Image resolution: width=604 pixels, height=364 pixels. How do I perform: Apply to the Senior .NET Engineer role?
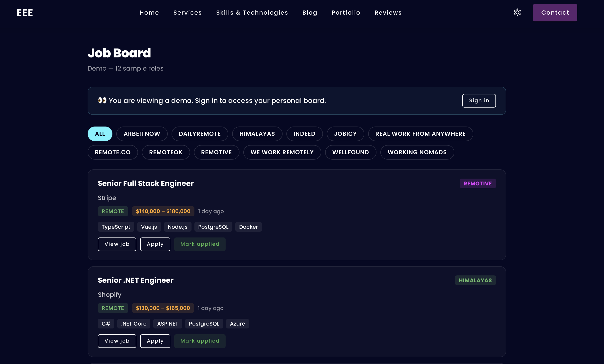click(x=155, y=341)
